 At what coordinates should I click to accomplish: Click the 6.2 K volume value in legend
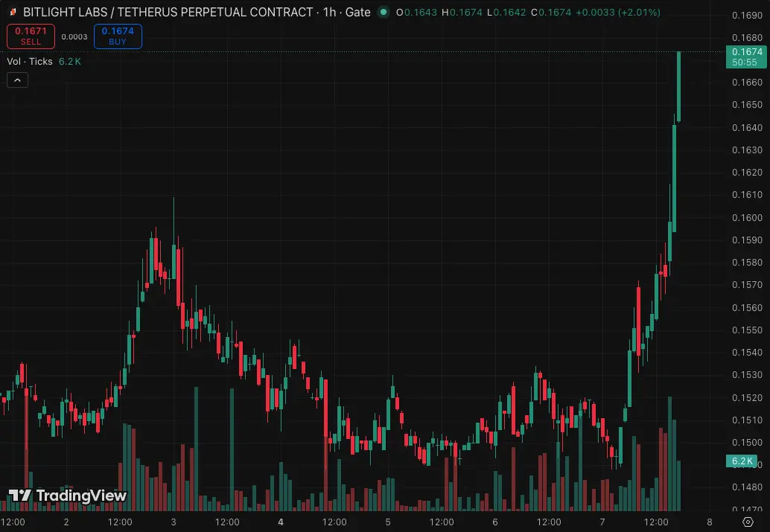pyautogui.click(x=70, y=61)
